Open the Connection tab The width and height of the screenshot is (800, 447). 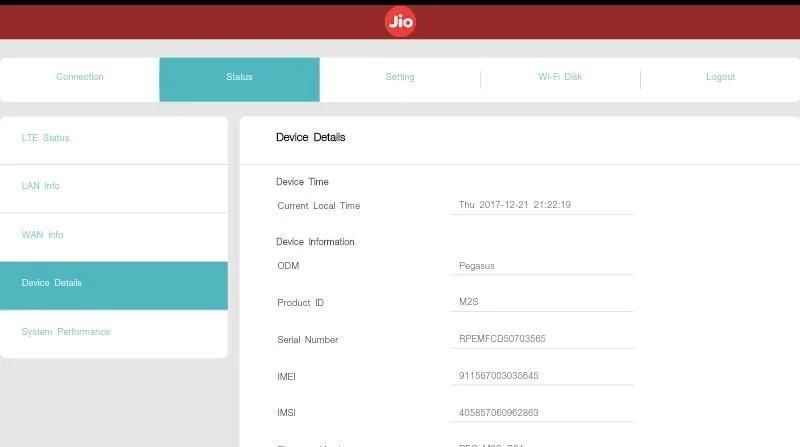(80, 77)
